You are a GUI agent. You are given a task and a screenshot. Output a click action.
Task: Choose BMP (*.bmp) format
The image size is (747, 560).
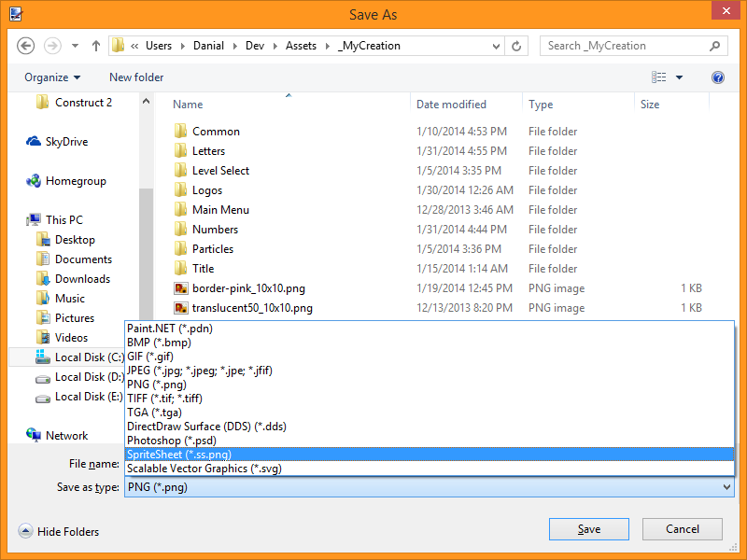tap(430, 343)
